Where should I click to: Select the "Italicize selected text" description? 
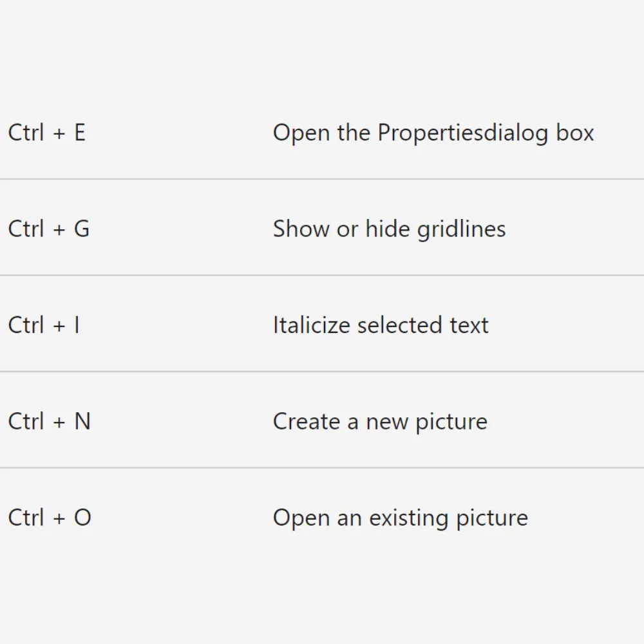point(380,325)
